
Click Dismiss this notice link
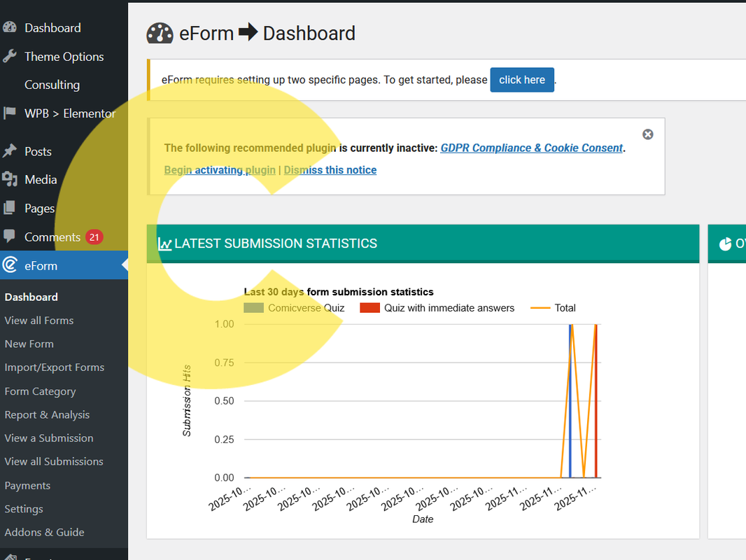click(x=330, y=170)
